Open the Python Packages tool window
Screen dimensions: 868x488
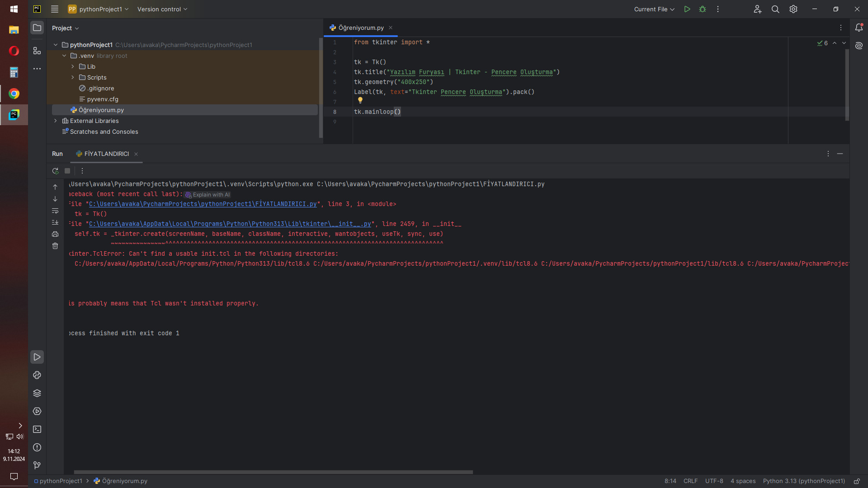(x=37, y=393)
